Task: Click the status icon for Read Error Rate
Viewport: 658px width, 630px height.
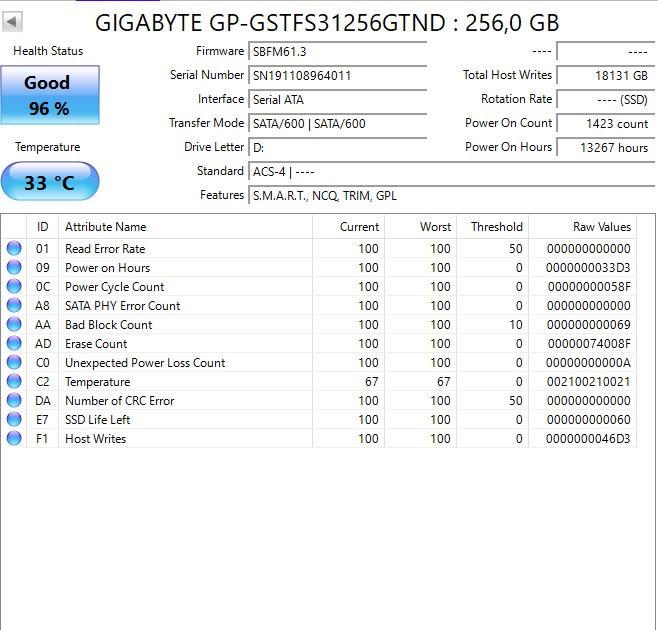Action: [14, 248]
